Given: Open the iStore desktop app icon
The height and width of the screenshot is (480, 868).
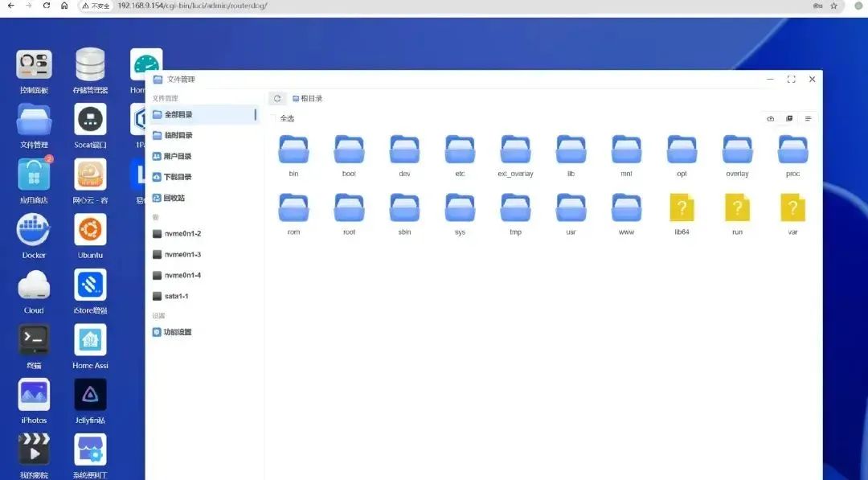Looking at the screenshot, I should coord(90,285).
